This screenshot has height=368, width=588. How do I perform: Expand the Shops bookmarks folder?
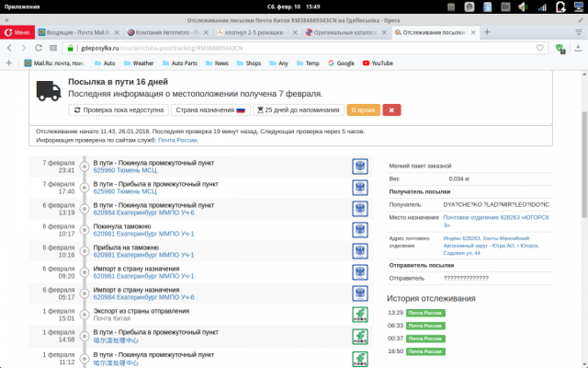pyautogui.click(x=249, y=63)
